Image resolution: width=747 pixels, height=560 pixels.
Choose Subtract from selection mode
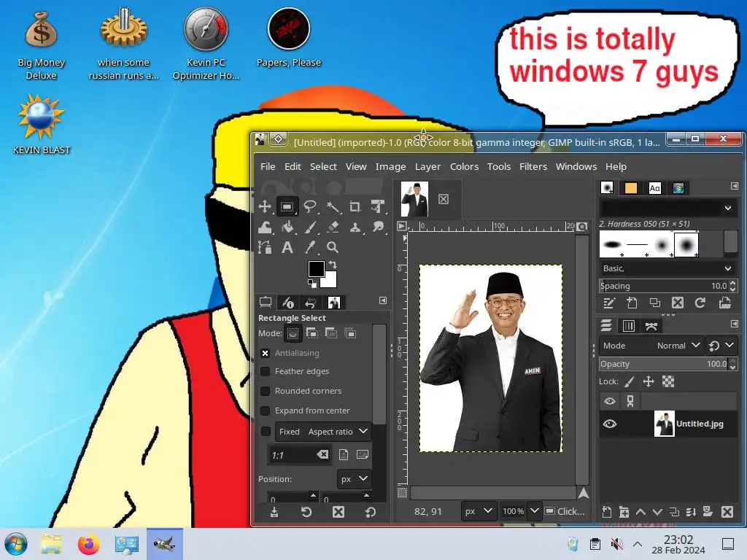click(331, 333)
